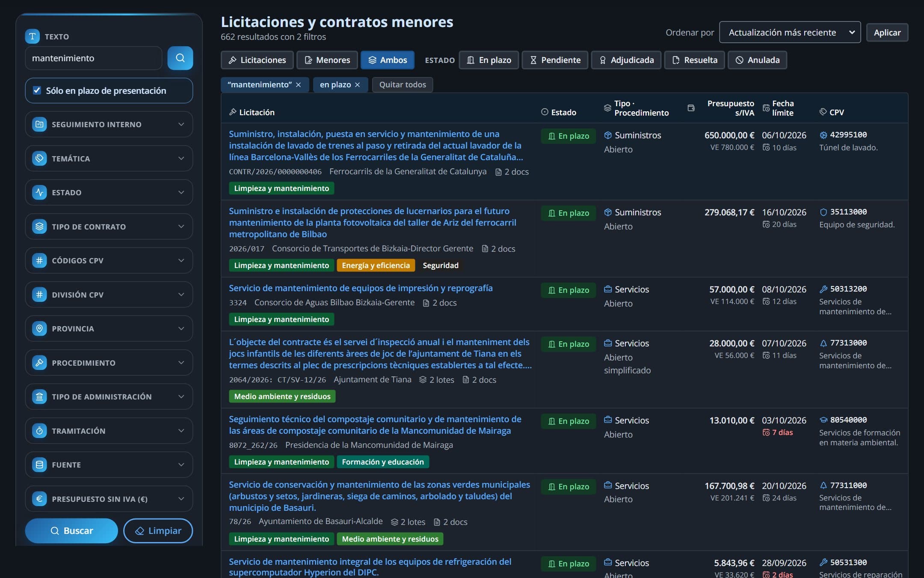Click the Buscar button

(71, 531)
